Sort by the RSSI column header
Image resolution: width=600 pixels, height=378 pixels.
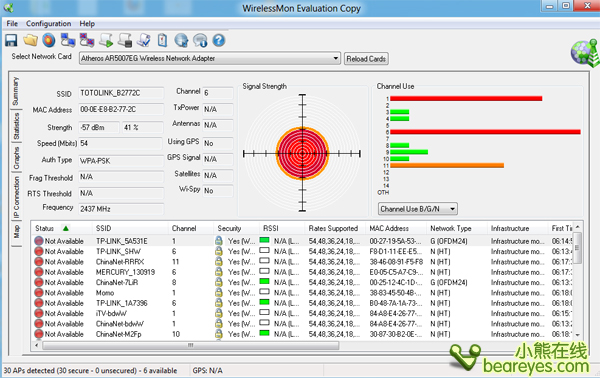coord(282,228)
